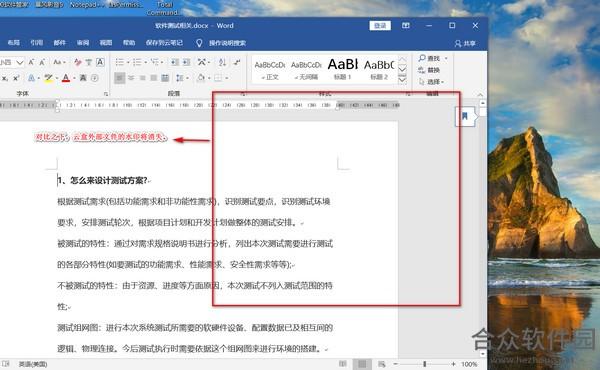Increase paragraph indent
The height and width of the screenshot is (370, 600).
[186, 62]
